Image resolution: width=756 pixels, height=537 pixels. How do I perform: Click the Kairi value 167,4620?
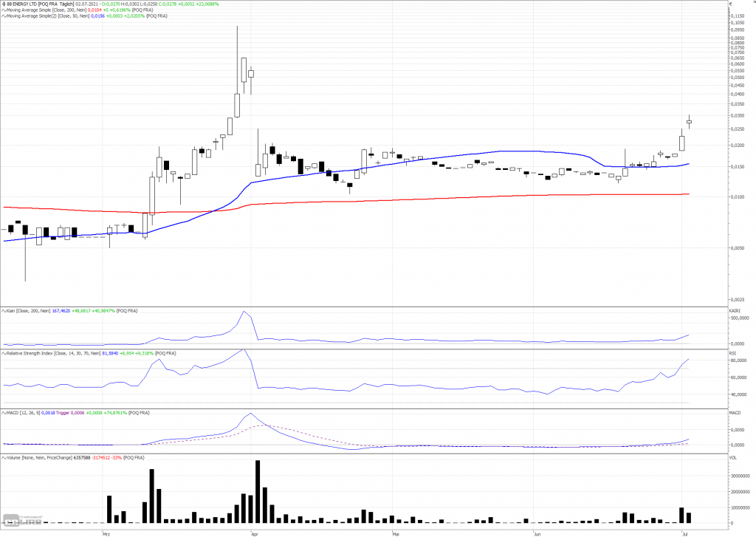pyautogui.click(x=61, y=311)
